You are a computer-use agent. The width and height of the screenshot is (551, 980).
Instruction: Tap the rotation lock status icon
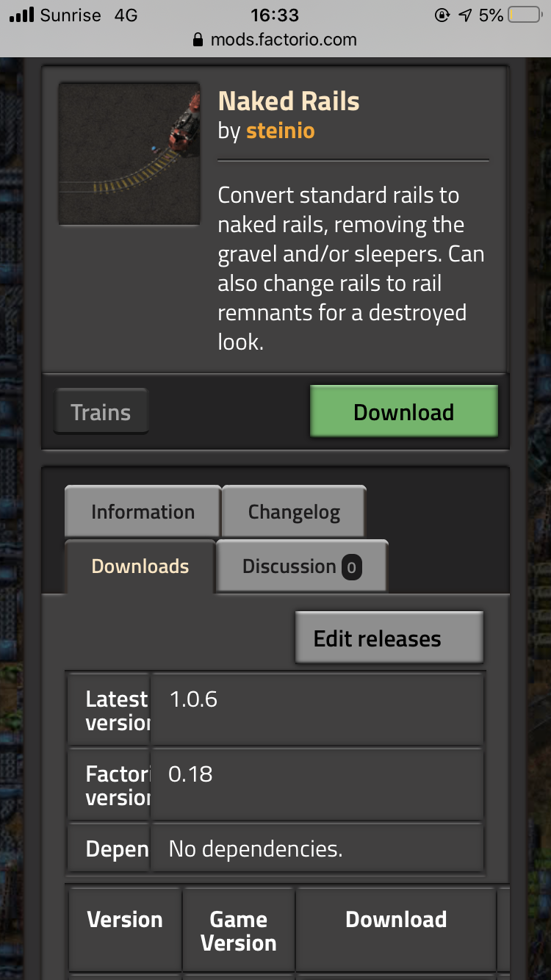click(x=442, y=15)
